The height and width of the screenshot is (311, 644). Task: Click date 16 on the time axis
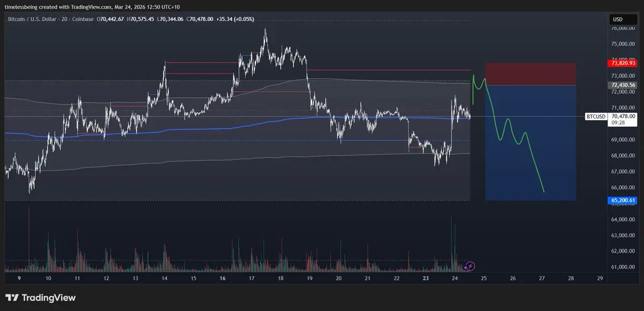pos(223,279)
